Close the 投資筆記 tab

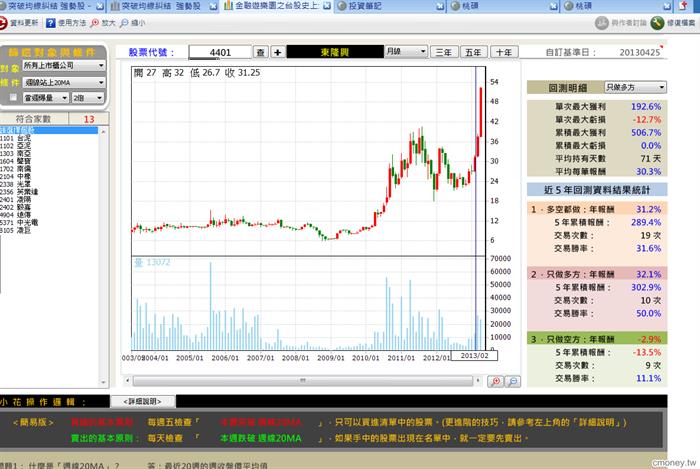[440, 6]
